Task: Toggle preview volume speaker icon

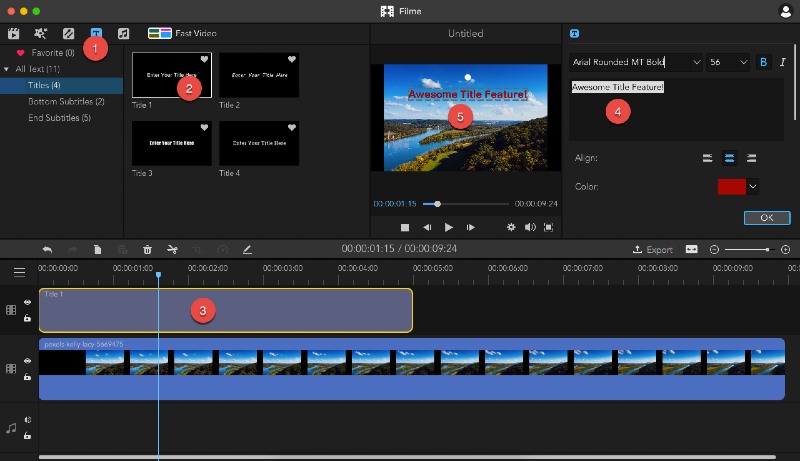Action: tap(530, 227)
